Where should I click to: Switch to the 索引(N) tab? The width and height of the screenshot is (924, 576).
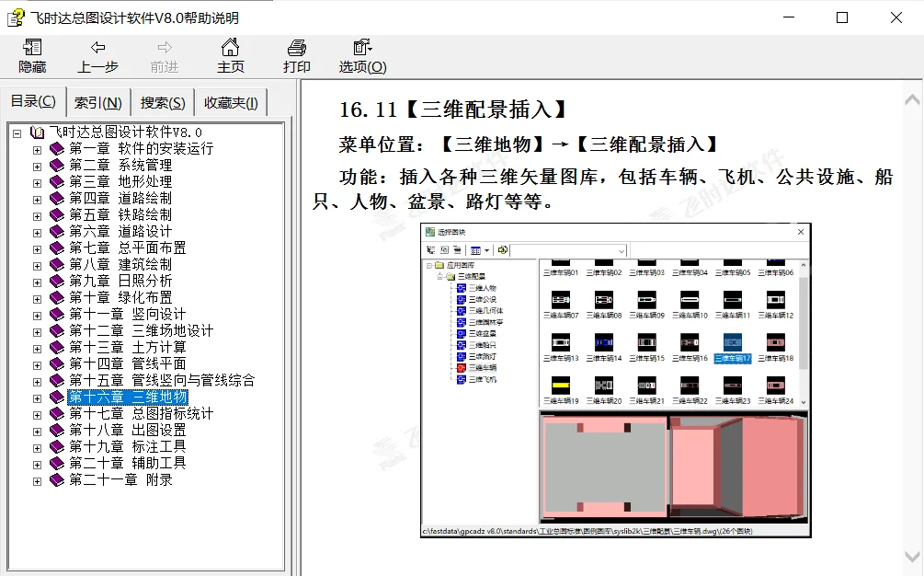(x=97, y=102)
